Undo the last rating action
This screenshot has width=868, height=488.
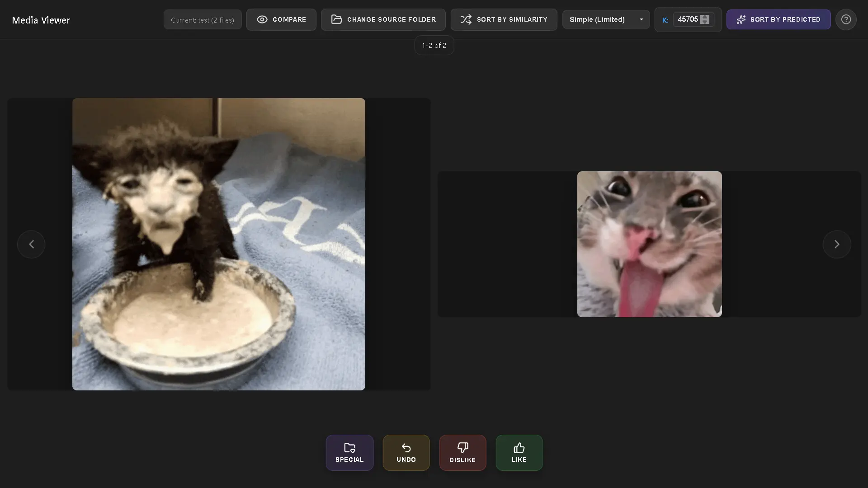click(406, 453)
